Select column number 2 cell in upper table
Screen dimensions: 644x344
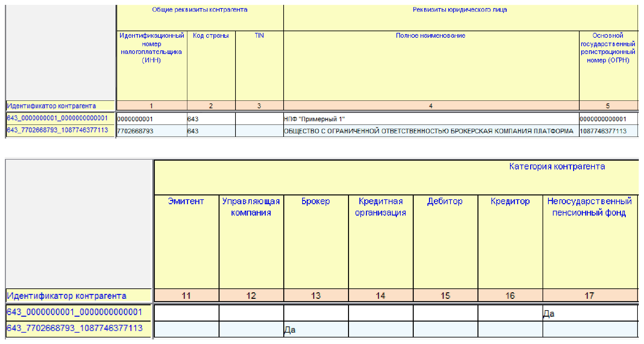[x=211, y=106]
